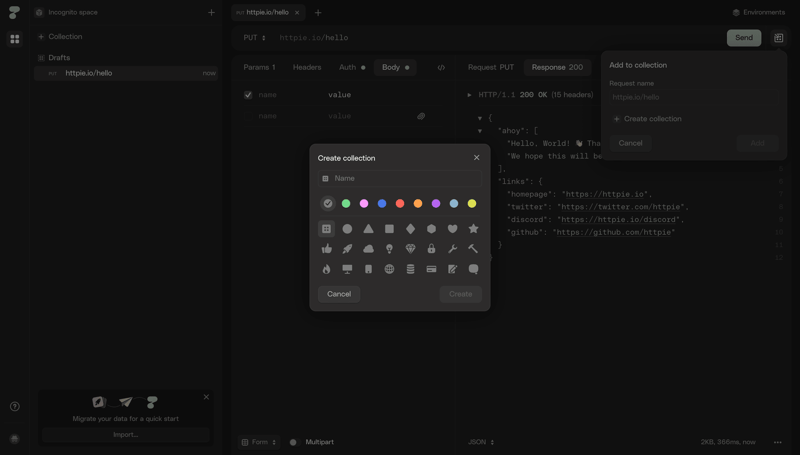Cancel the Create collection dialog
The height and width of the screenshot is (455, 800).
[x=339, y=294]
